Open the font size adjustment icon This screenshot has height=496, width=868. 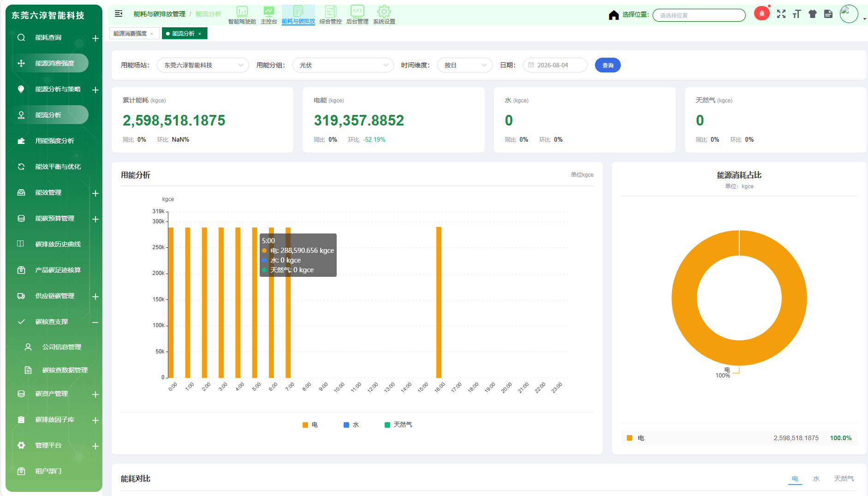(x=797, y=14)
